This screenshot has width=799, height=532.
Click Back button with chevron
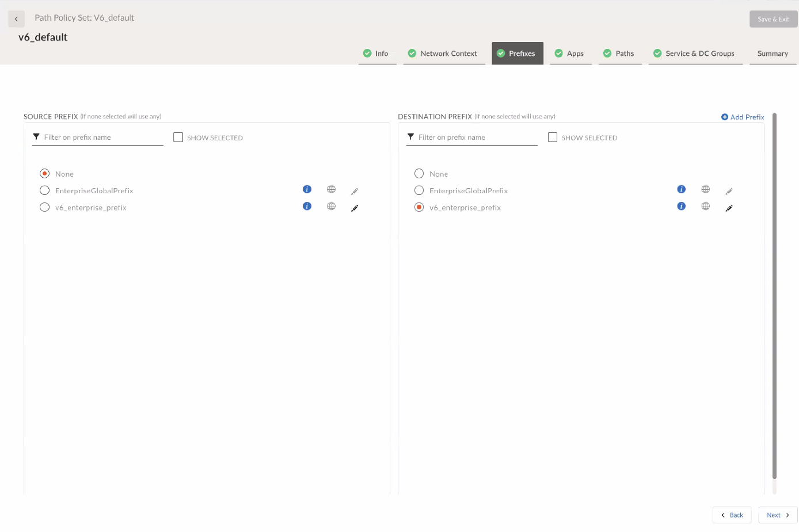tap(732, 515)
